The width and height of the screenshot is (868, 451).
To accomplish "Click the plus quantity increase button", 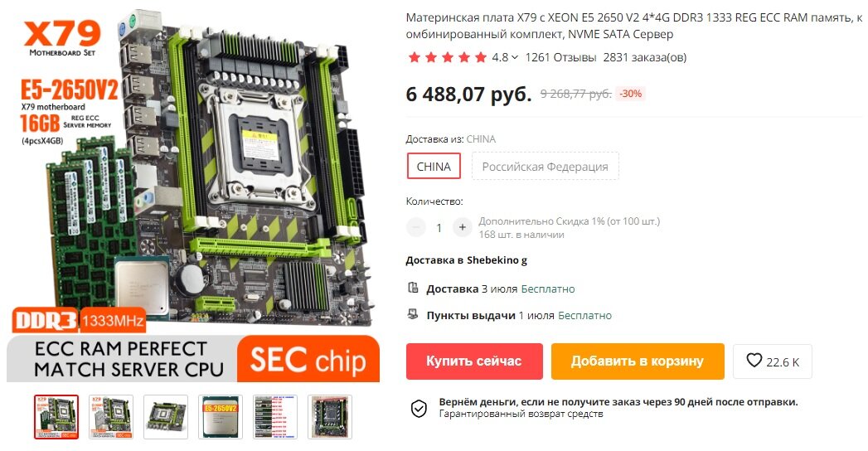I will [463, 227].
